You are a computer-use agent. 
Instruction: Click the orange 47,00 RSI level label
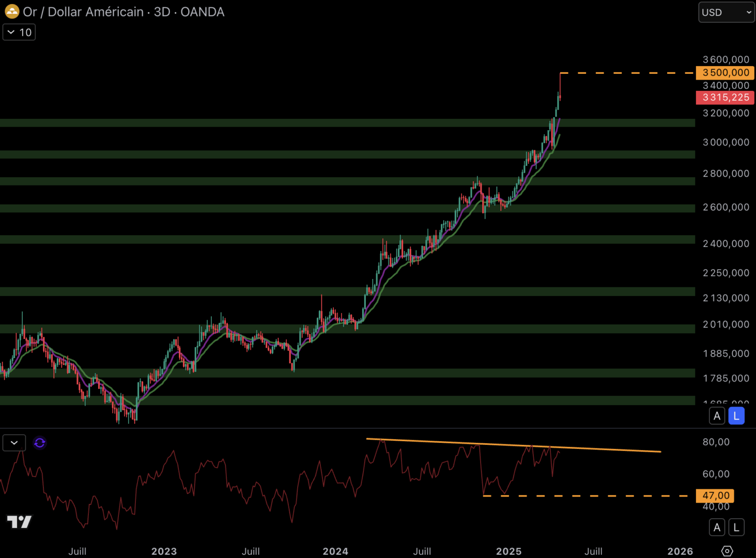click(715, 496)
